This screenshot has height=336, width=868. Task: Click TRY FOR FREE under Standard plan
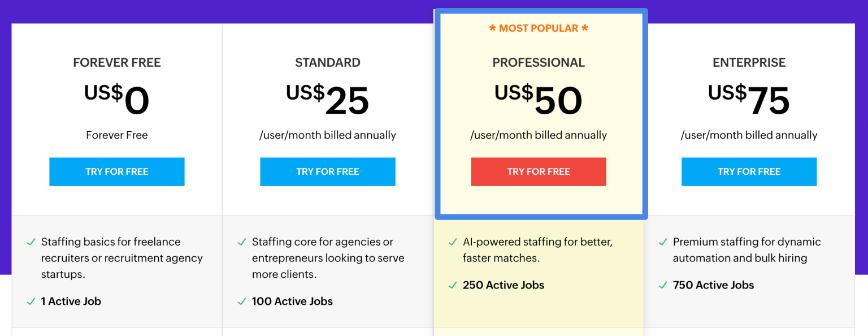[328, 171]
